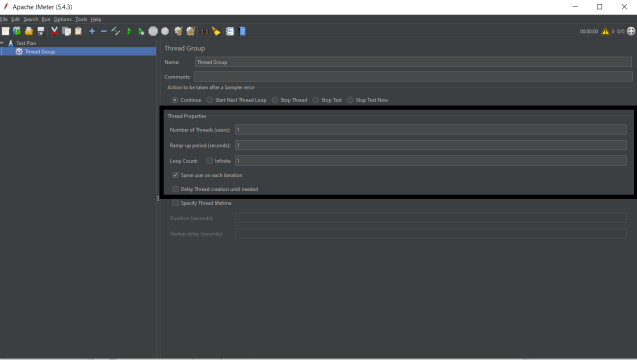The image size is (637, 360).
Task: Stop the running test
Action: click(153, 31)
